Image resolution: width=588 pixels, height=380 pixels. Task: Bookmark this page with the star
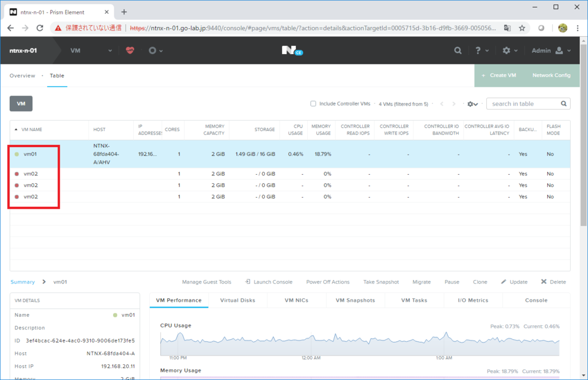(522, 28)
